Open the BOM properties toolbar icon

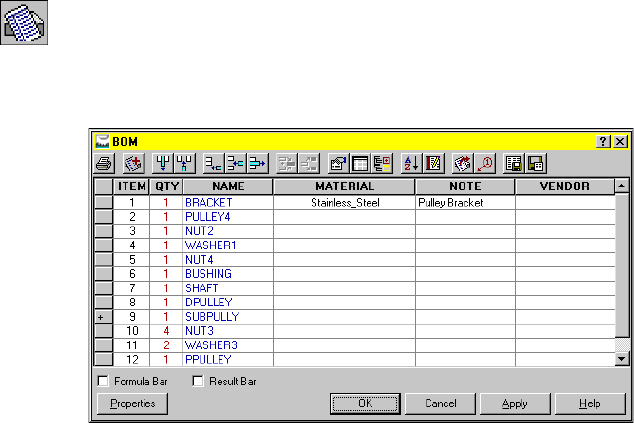(x=338, y=164)
